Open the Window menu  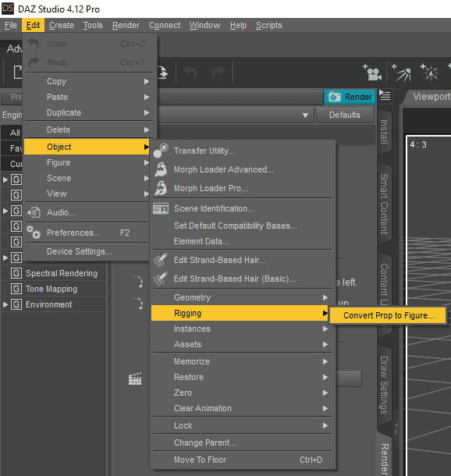205,25
